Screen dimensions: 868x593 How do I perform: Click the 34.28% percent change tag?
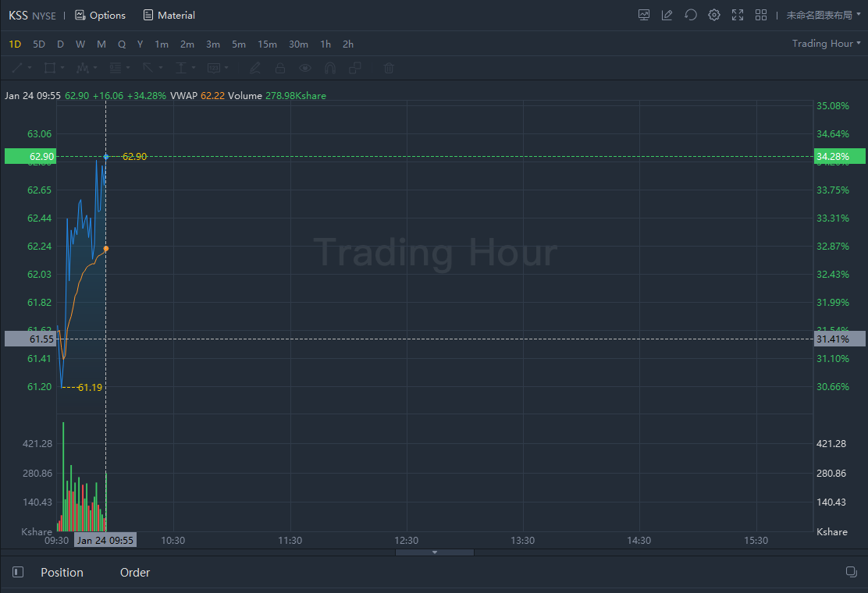pyautogui.click(x=840, y=157)
